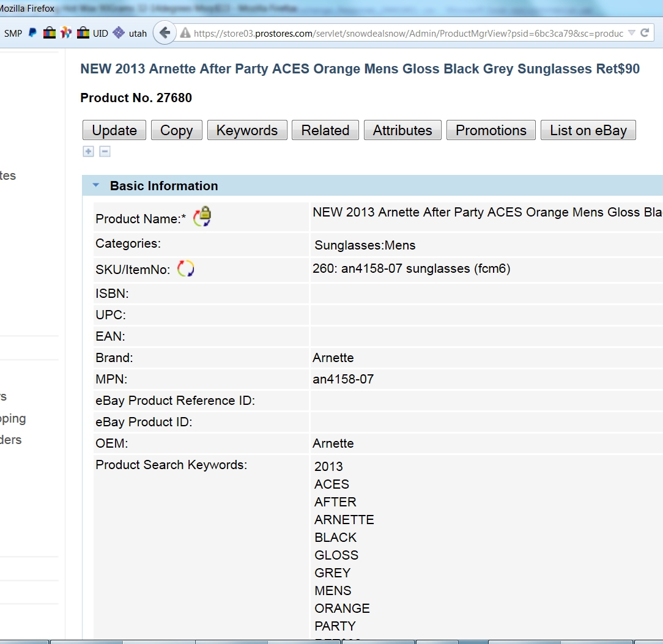This screenshot has height=644, width=663.
Task: Click the Product Name:* label
Action: [141, 219]
